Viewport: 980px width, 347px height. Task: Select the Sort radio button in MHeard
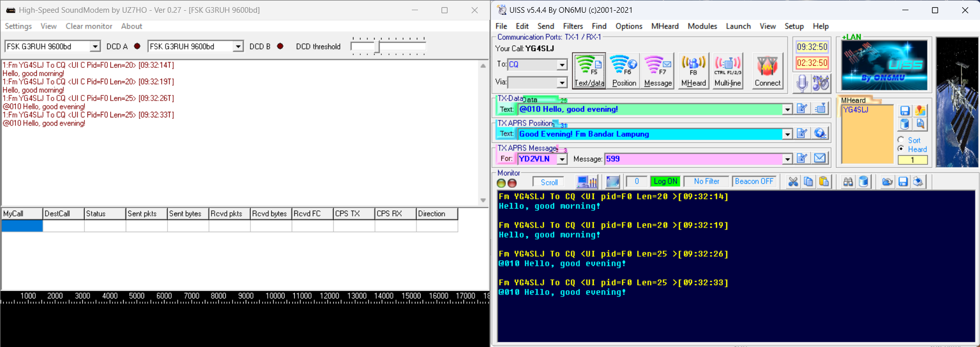(x=901, y=140)
